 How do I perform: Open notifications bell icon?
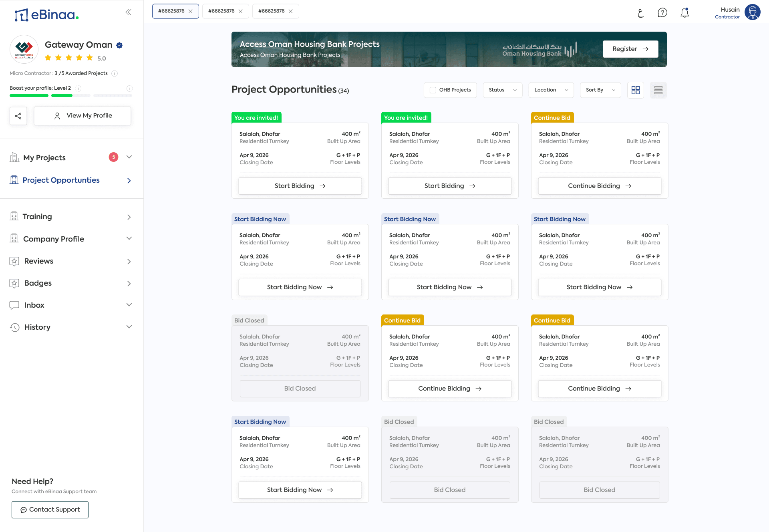tap(685, 13)
